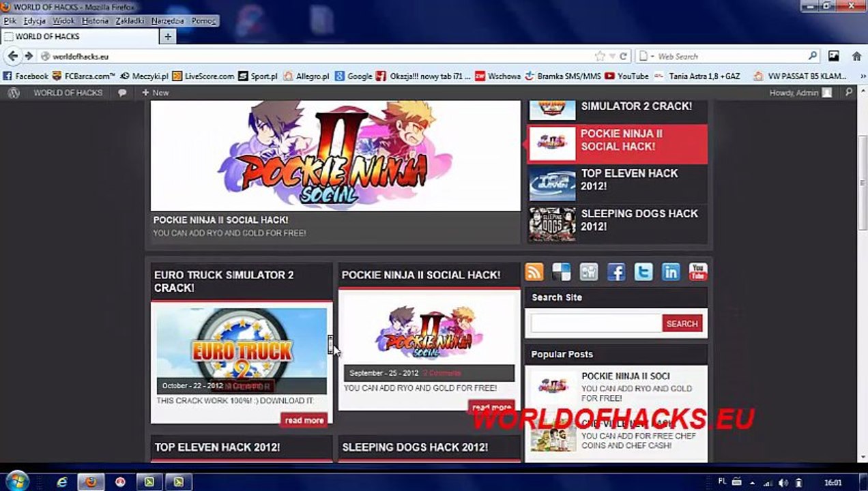Open the bookmarks toolbar button next to Home
This screenshot has height=491, width=868.
(x=833, y=56)
